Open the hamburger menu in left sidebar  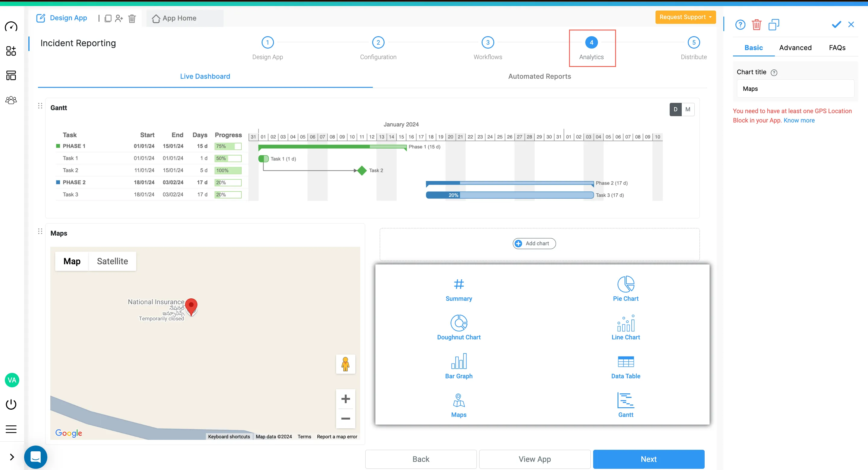[11, 429]
